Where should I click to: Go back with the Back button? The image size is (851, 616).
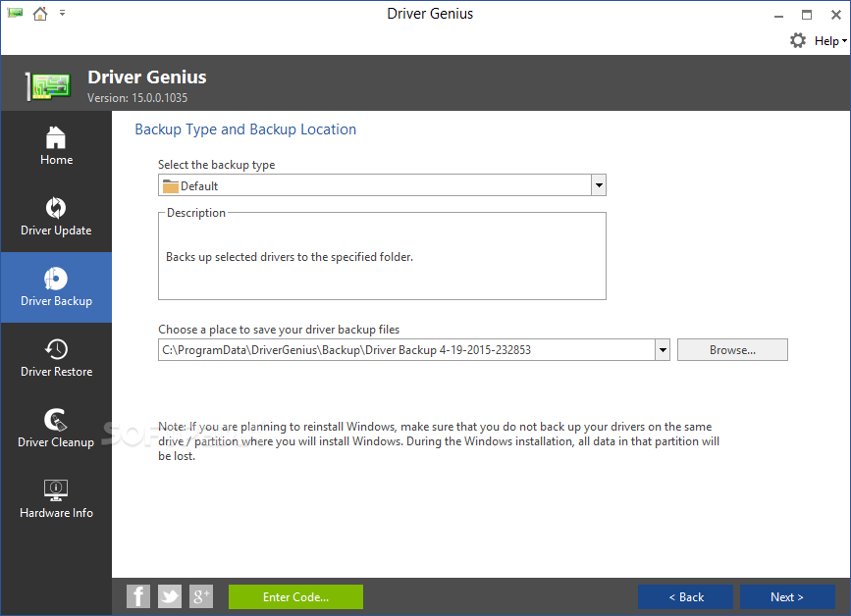(x=685, y=596)
